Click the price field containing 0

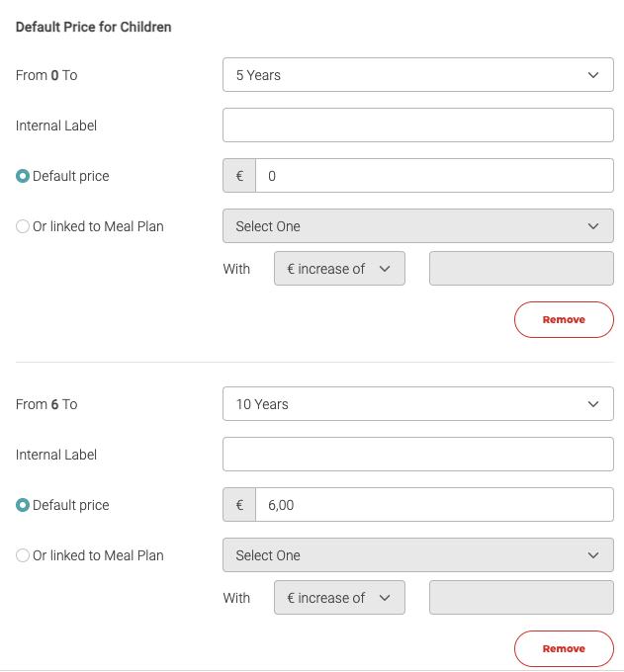pos(434,176)
